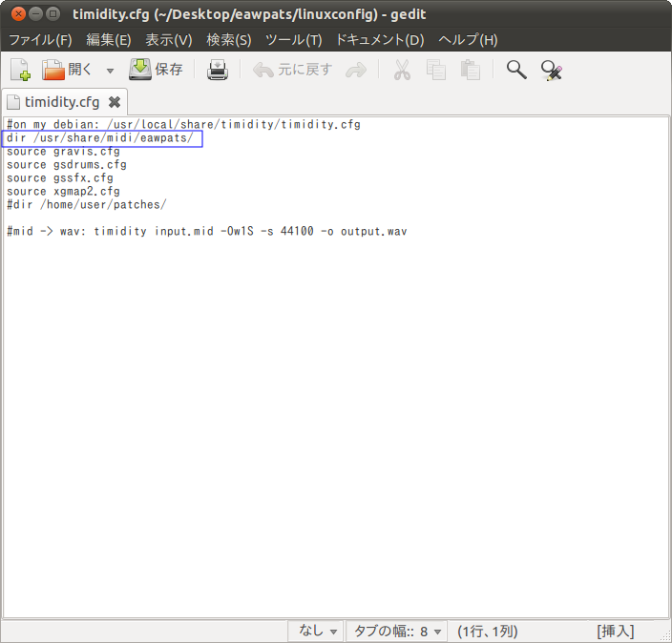Image resolution: width=672 pixels, height=643 pixels.
Task: Click the [挿入] insert mode indicator
Action: [x=615, y=631]
